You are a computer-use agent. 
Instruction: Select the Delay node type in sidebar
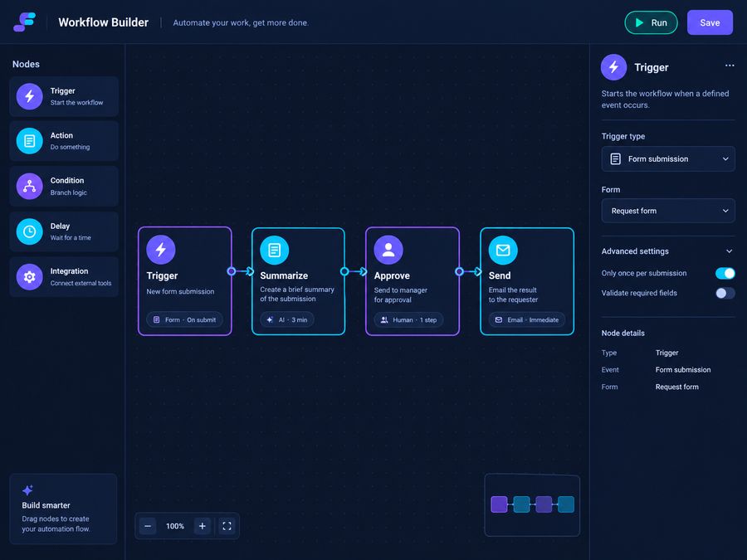point(64,231)
